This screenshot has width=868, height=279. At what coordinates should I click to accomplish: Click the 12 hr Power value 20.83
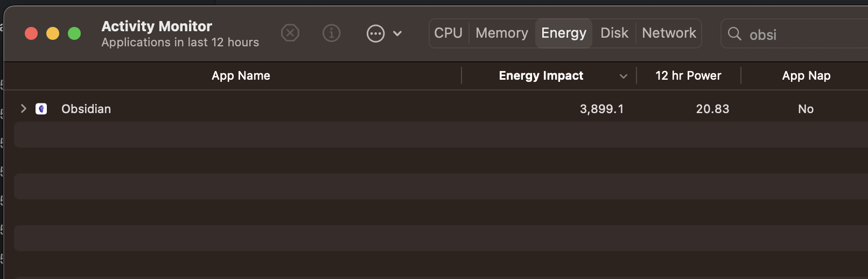712,109
